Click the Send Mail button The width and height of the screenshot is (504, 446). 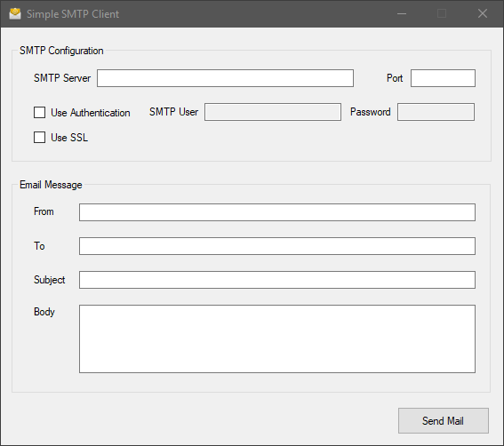[444, 420]
